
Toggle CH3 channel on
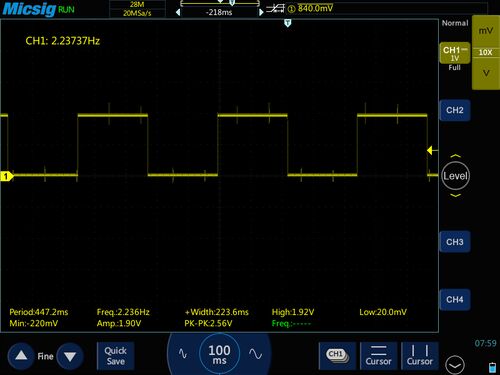(x=455, y=242)
